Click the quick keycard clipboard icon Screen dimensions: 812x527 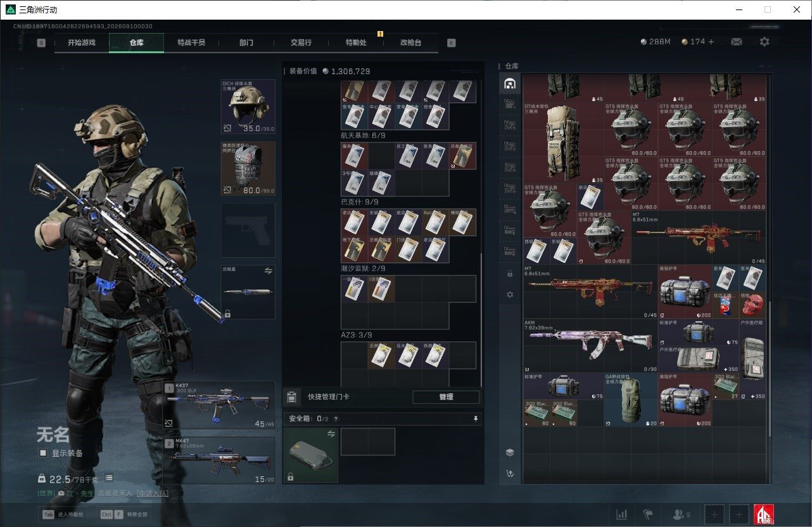pos(291,397)
